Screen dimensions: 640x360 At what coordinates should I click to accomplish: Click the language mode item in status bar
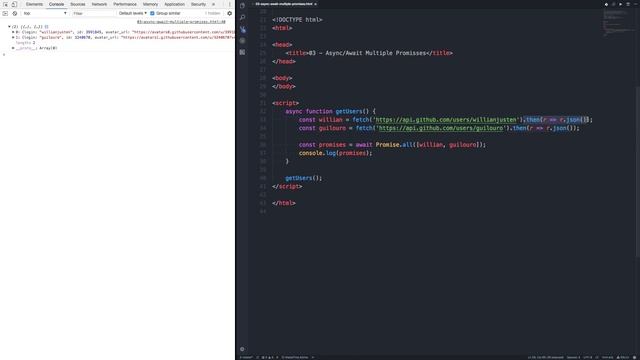click(607, 357)
